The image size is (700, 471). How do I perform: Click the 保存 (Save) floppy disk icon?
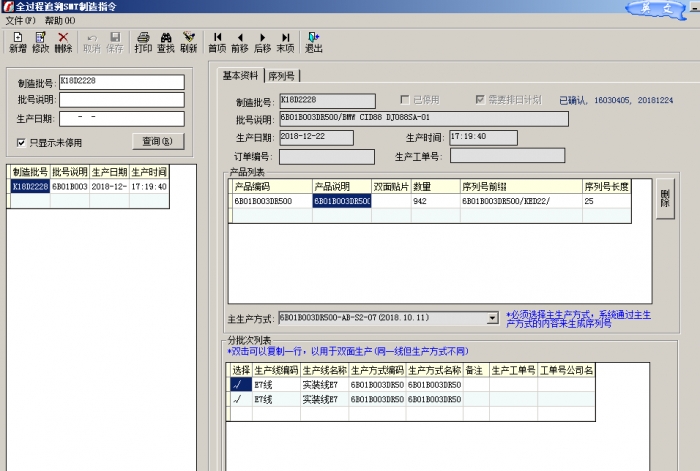115,42
